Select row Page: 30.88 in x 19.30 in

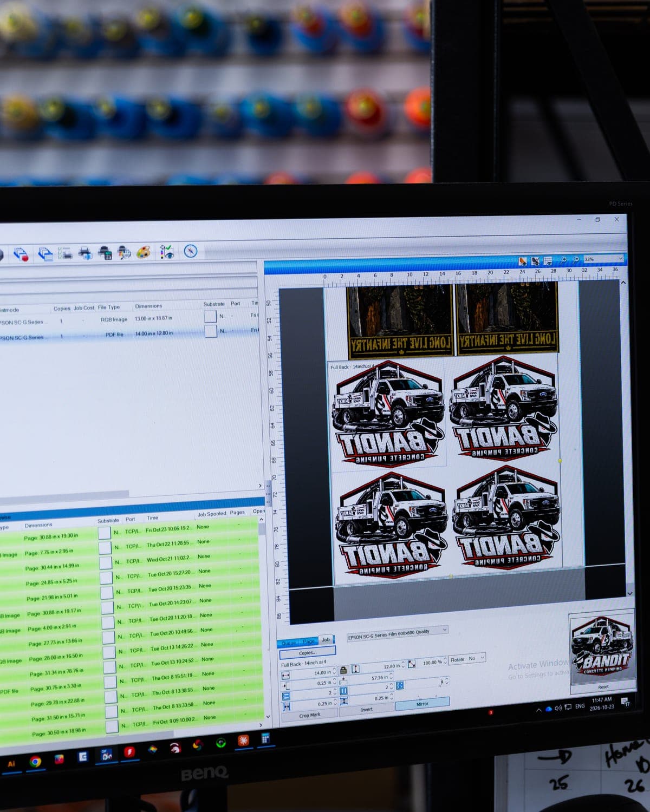point(131,532)
